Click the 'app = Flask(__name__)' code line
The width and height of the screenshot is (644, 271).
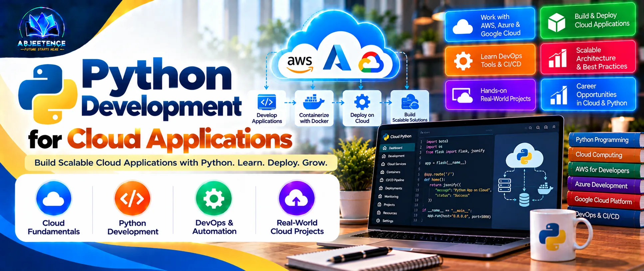click(x=445, y=163)
